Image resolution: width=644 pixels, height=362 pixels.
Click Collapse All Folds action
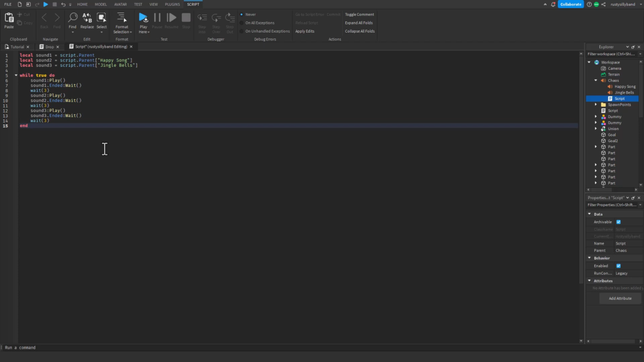[360, 31]
